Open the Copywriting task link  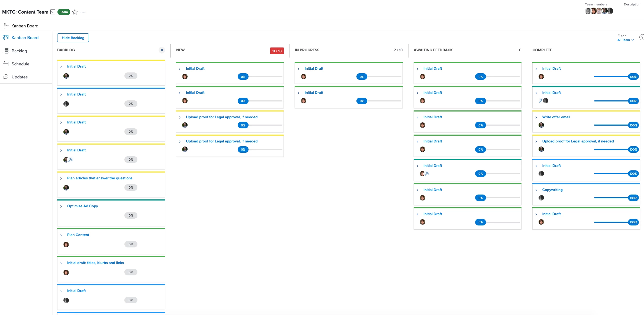click(552, 190)
